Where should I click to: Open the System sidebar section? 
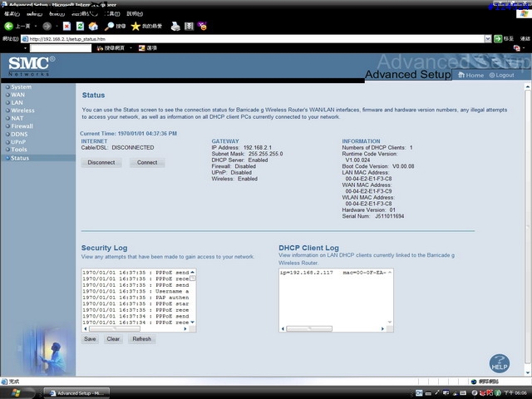point(21,86)
